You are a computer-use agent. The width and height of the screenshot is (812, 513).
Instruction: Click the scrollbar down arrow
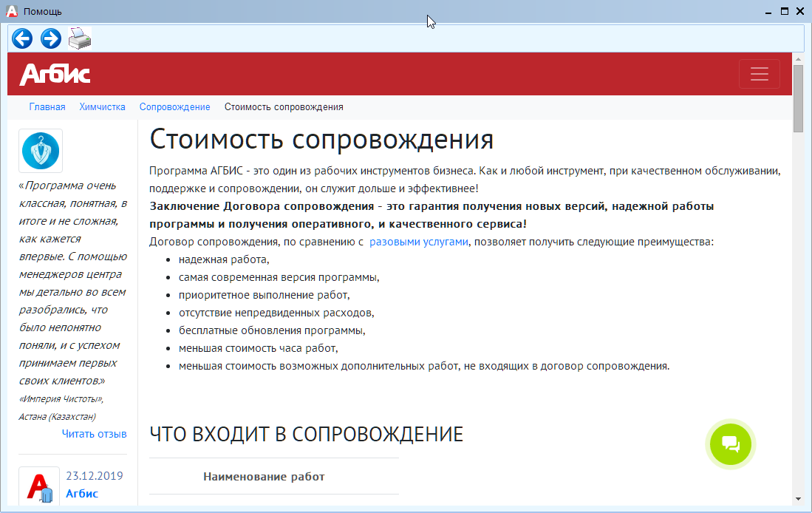(798, 499)
